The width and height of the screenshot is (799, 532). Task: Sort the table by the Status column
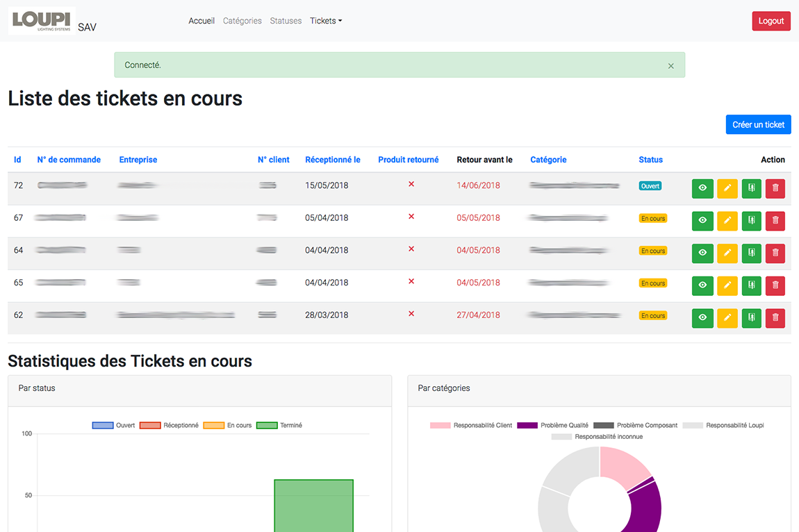(x=650, y=160)
